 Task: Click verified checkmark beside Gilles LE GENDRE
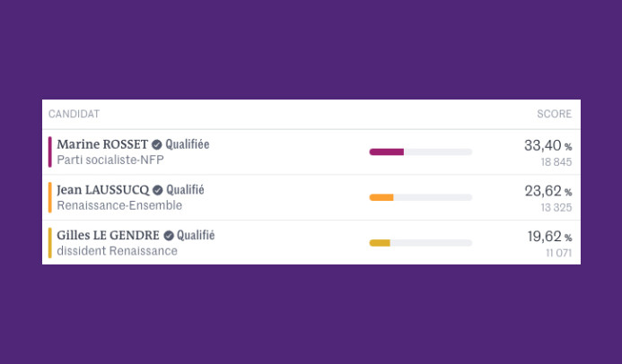click(x=168, y=236)
